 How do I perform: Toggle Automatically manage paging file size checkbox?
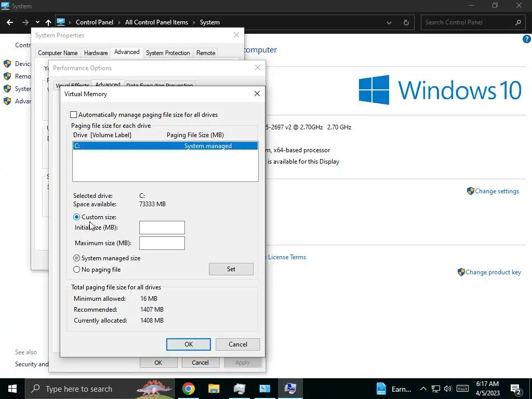73,115
